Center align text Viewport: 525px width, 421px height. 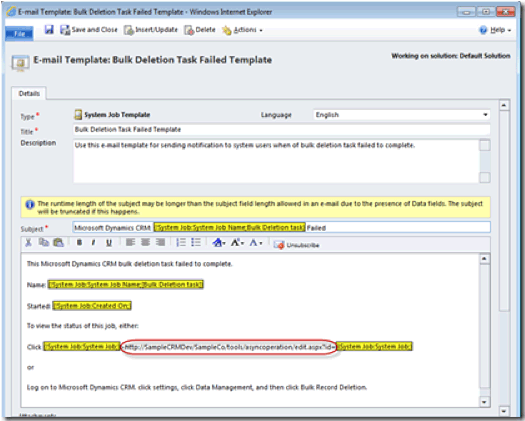[x=145, y=242]
